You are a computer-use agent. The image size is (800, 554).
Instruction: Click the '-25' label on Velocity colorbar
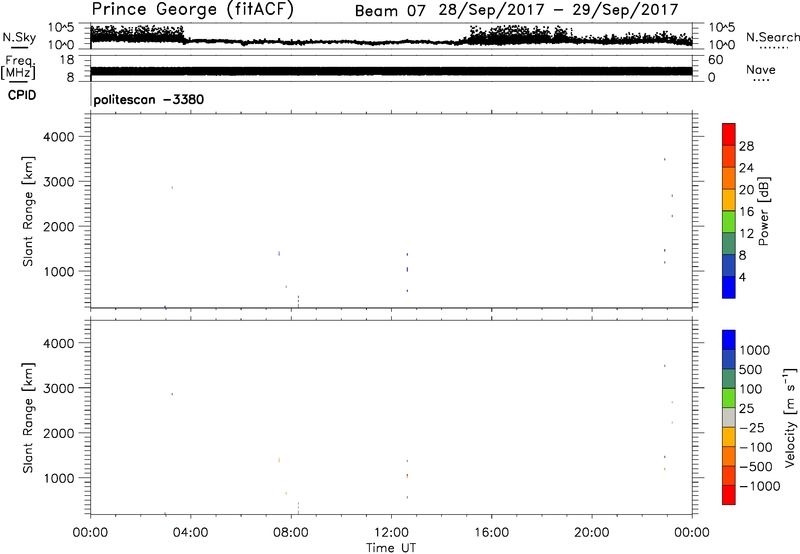click(752, 428)
